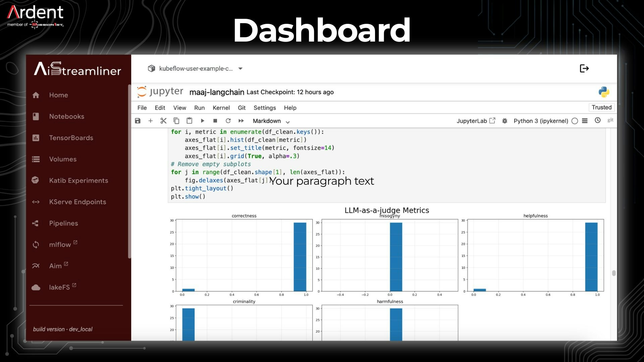Click the Trusted notebook button
The image size is (644, 362).
click(601, 107)
